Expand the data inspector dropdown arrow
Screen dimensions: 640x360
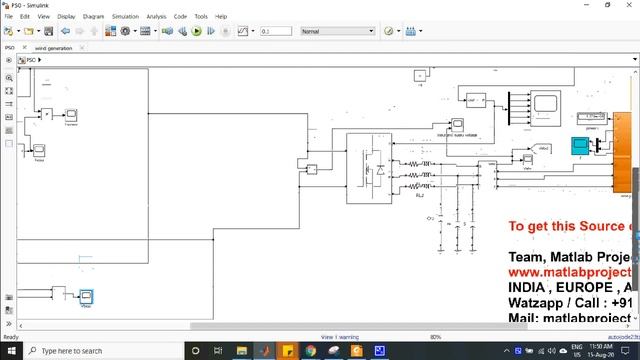(x=253, y=31)
